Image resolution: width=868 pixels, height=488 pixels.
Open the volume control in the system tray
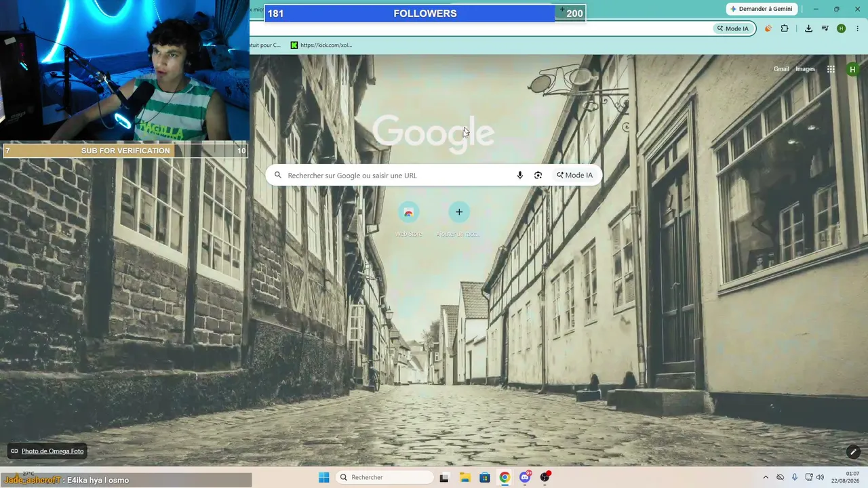pos(821,477)
